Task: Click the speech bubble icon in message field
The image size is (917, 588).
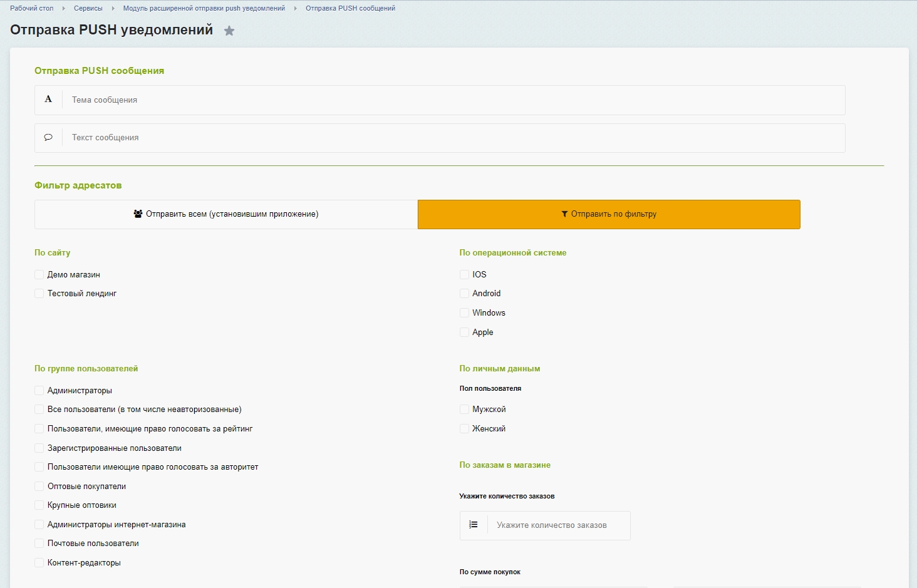Action: coord(48,138)
